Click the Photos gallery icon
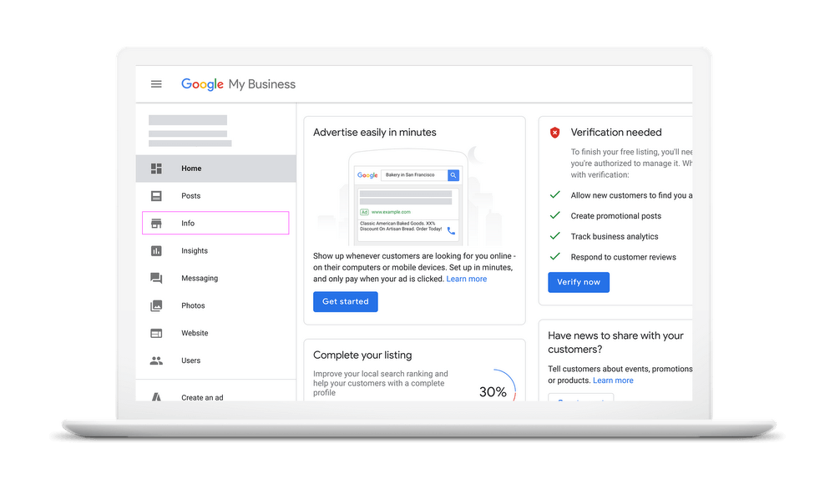The width and height of the screenshot is (835, 504). [x=156, y=305]
